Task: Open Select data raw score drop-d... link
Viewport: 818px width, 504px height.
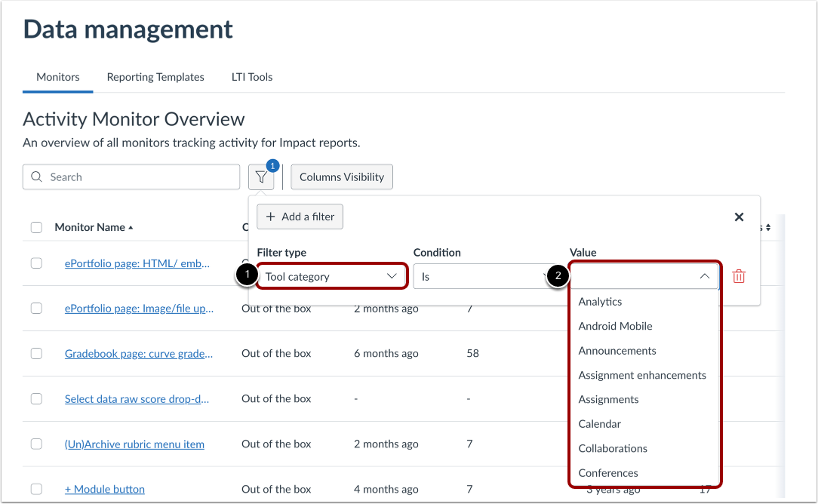Action: [137, 399]
